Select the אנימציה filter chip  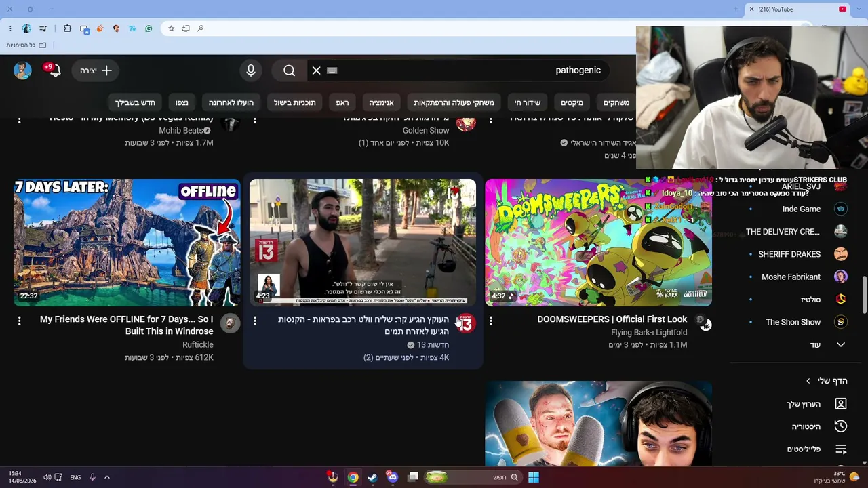tap(381, 102)
